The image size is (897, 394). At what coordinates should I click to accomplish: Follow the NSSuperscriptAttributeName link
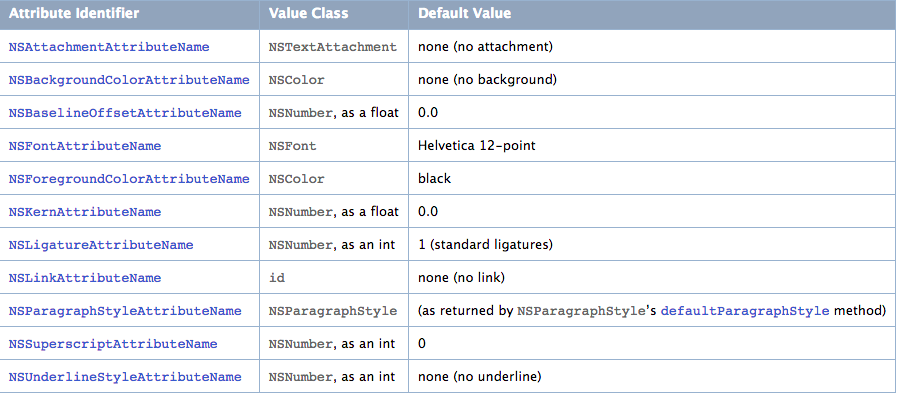tap(113, 344)
